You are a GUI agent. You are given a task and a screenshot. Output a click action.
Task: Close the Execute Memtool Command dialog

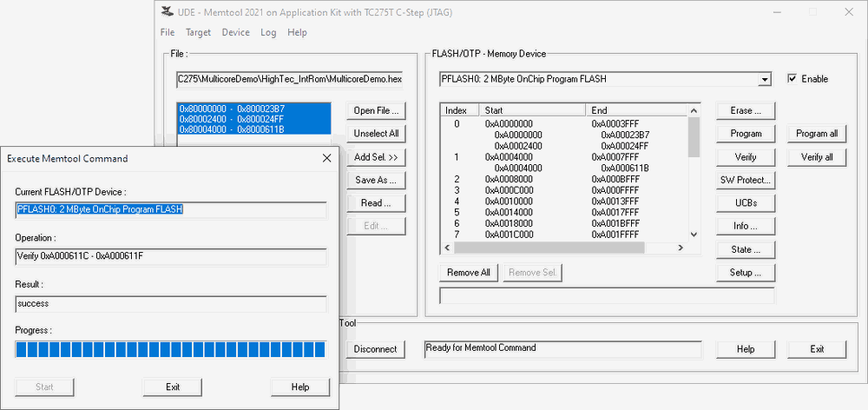326,158
